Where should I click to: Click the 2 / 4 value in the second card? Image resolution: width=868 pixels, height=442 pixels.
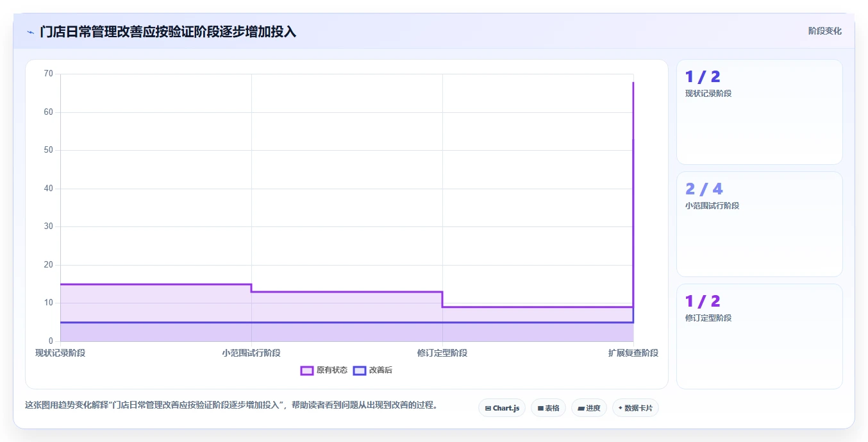704,189
